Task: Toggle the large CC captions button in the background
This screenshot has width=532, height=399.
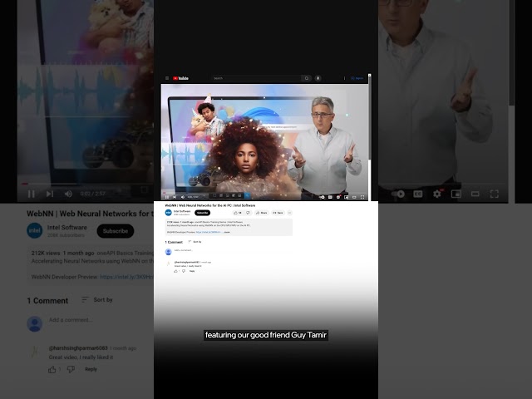Action: tap(418, 194)
